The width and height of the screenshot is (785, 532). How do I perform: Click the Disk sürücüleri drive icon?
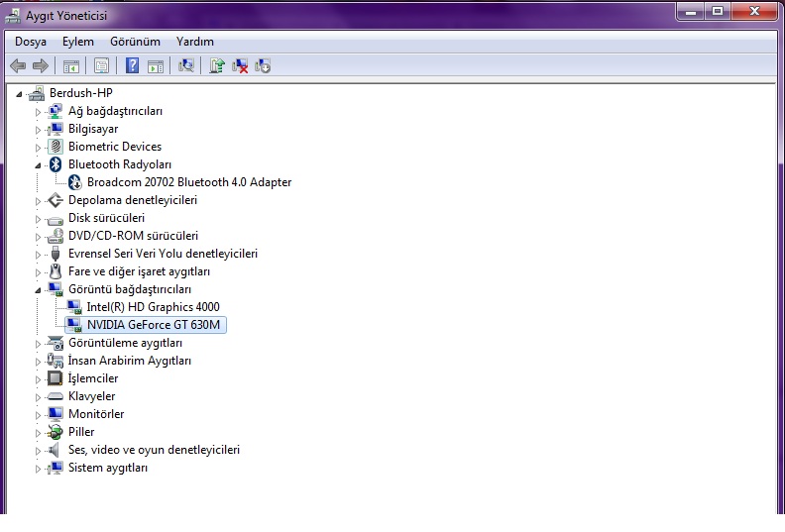point(56,219)
